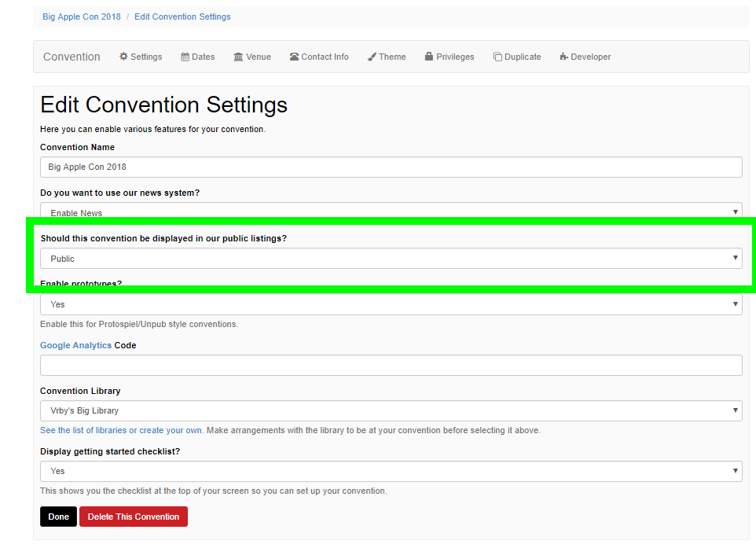Click the Theme paintbrush icon
Image resolution: width=756 pixels, height=548 pixels.
pyautogui.click(x=370, y=56)
